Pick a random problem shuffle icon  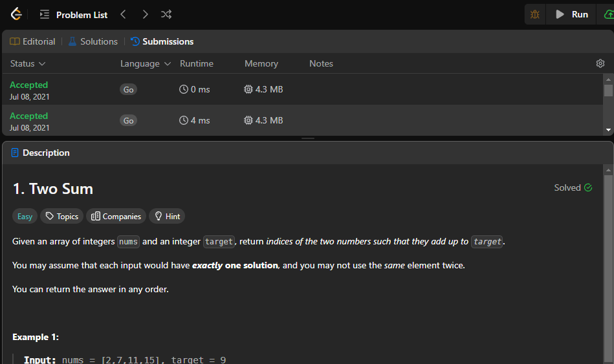click(166, 14)
